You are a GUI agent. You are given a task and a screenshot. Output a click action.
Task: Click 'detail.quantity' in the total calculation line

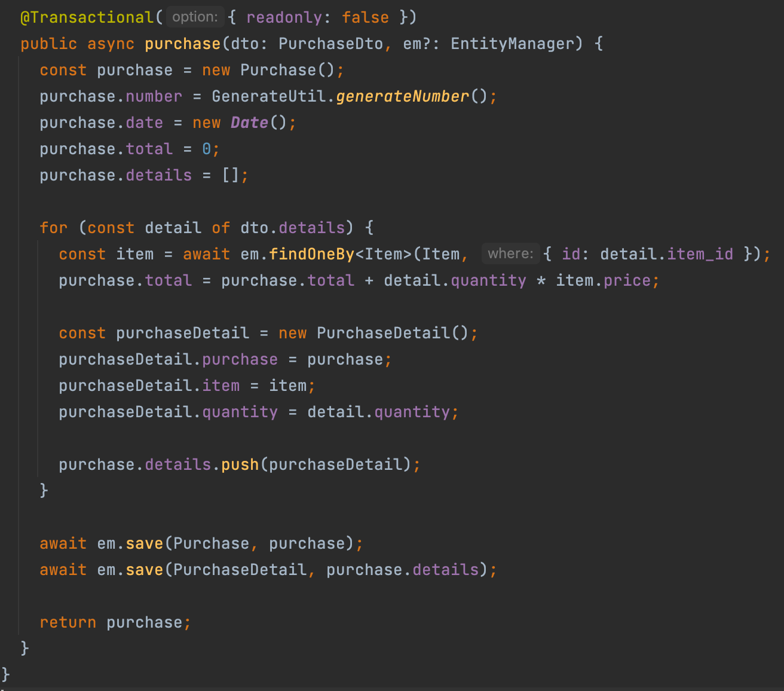tap(455, 280)
